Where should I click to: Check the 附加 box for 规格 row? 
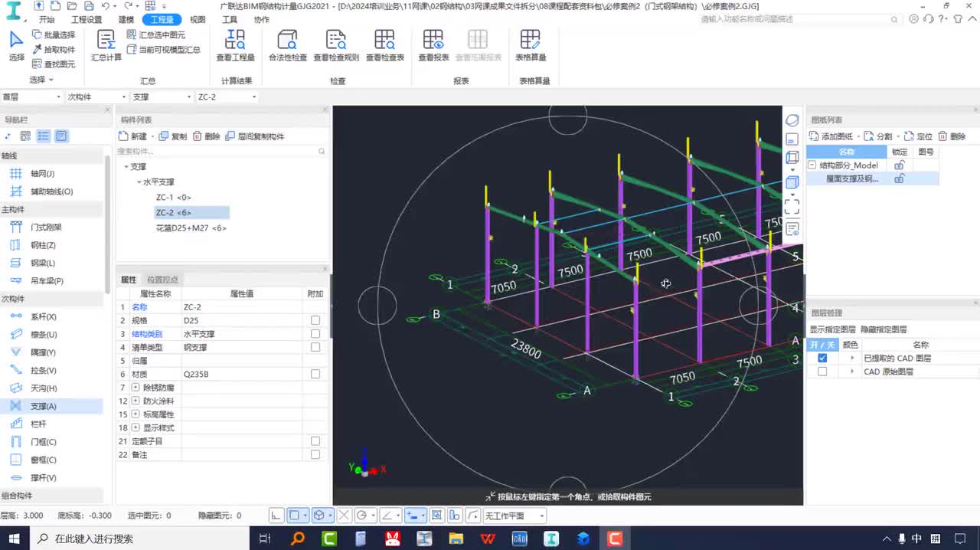pos(315,320)
